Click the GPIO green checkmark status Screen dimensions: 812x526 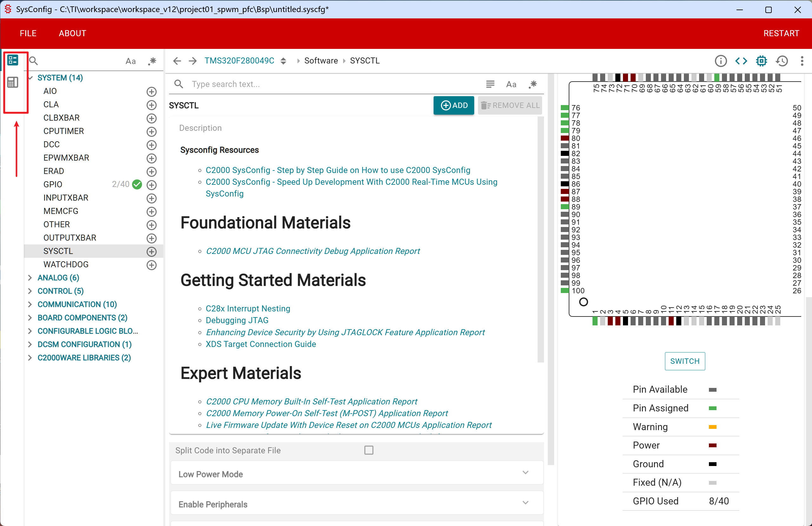coord(137,184)
